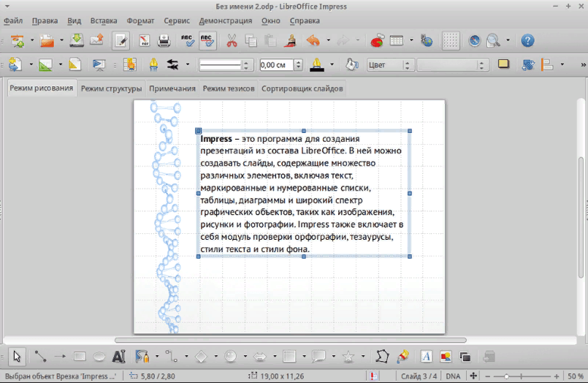This screenshot has width=588, height=383.
Task: Pick the Text tool
Action: click(x=119, y=357)
